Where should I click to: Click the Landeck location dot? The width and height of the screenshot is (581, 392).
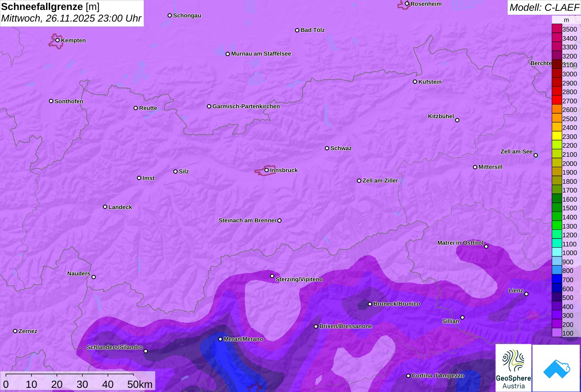(x=105, y=207)
